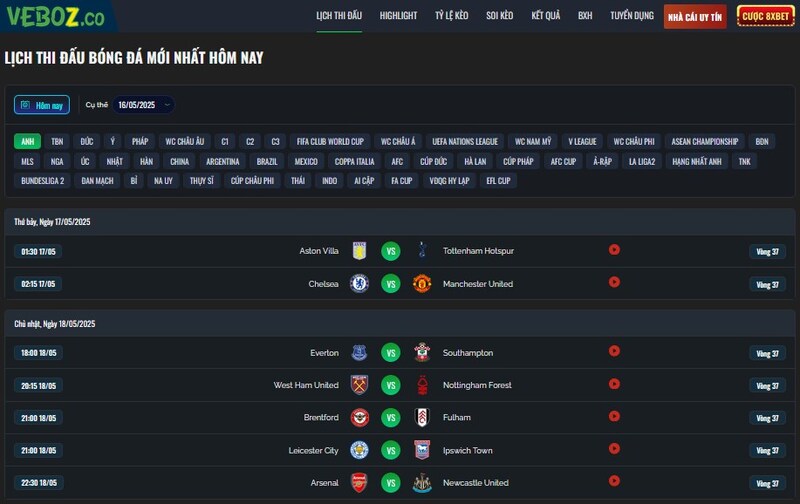Click the Southampton club crest
Screen dimensions: 800x504
(422, 352)
